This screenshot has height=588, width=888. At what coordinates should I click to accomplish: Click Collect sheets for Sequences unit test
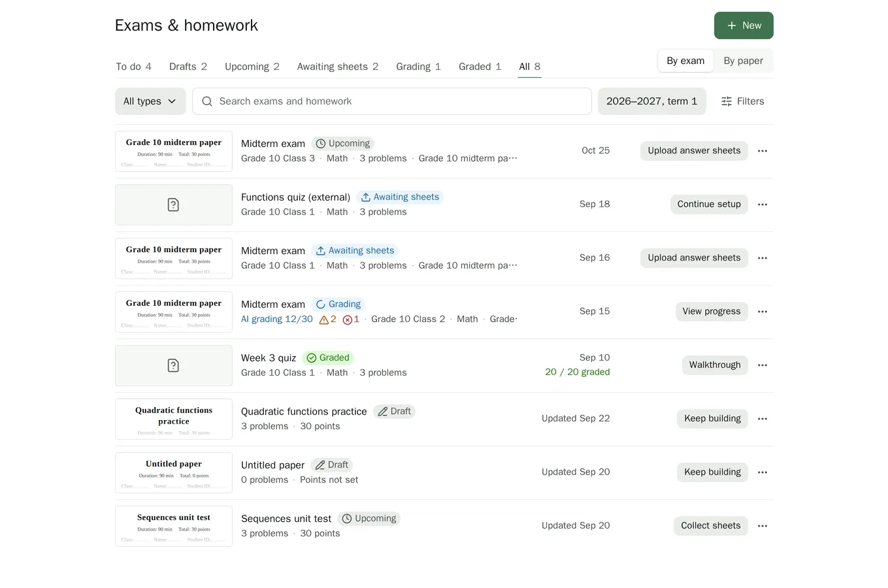pos(711,526)
